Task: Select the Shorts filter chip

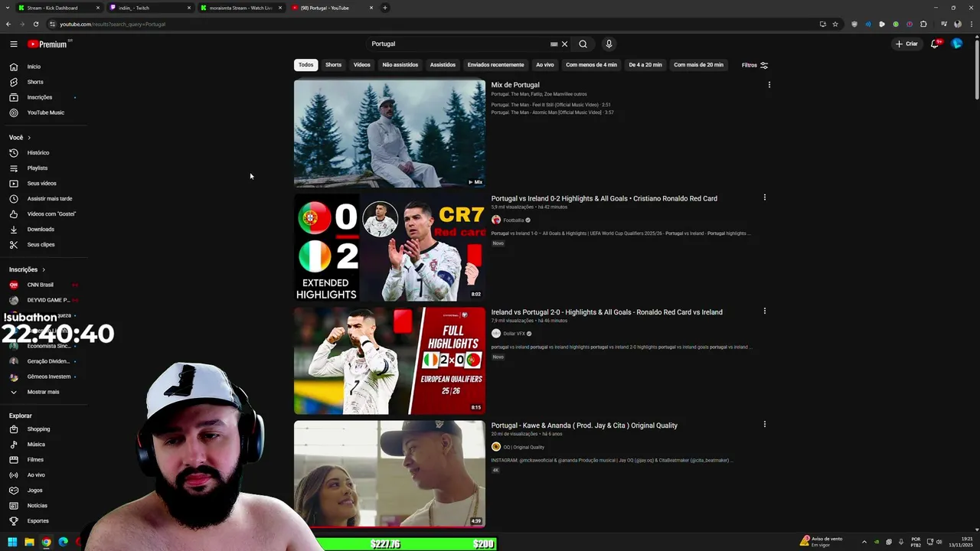Action: coord(333,65)
